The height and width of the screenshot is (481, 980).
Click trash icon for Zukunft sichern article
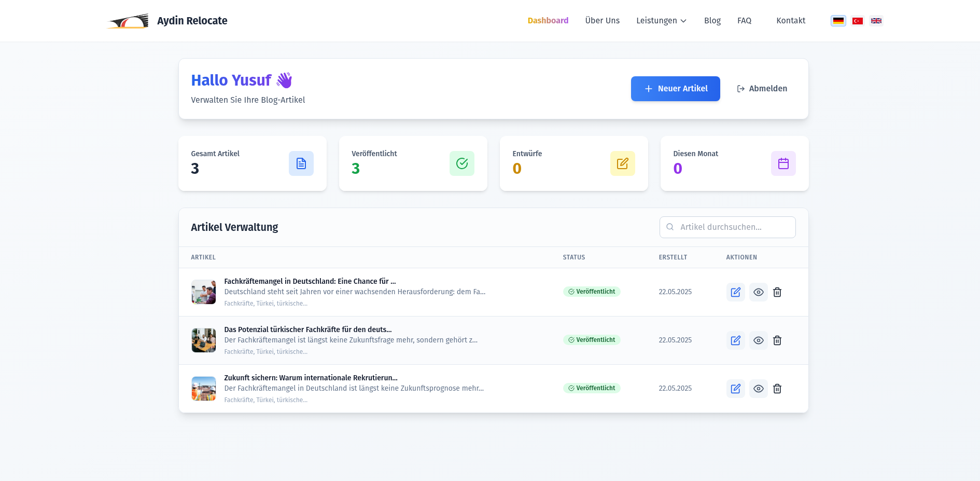[x=777, y=389]
